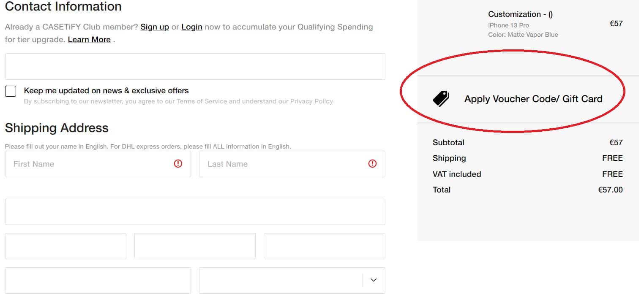The image size is (644, 298).
Task: Click the First Name input field
Action: (85, 164)
